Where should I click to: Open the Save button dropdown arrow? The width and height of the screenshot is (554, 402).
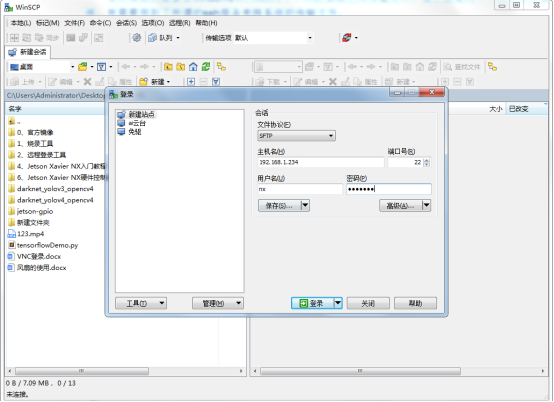(305, 205)
